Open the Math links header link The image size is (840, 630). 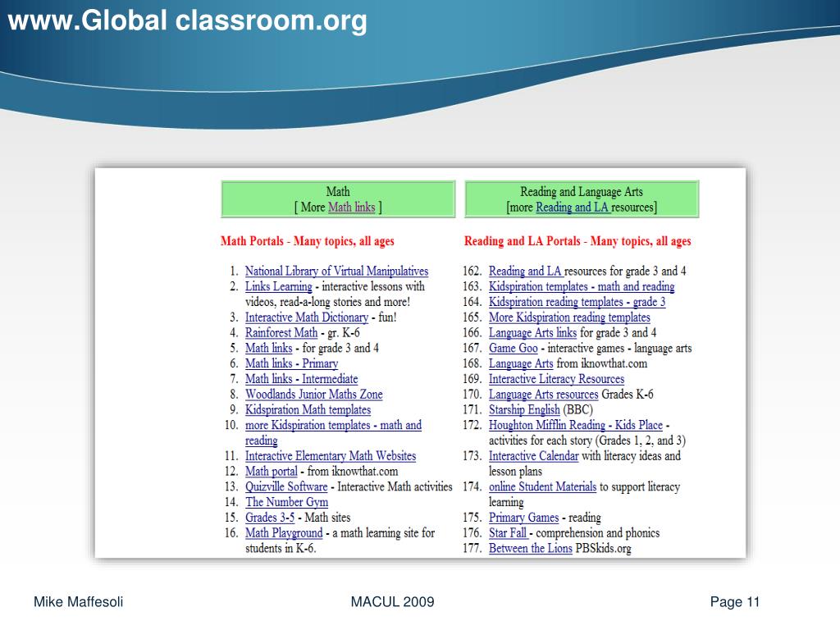pyautogui.click(x=351, y=207)
